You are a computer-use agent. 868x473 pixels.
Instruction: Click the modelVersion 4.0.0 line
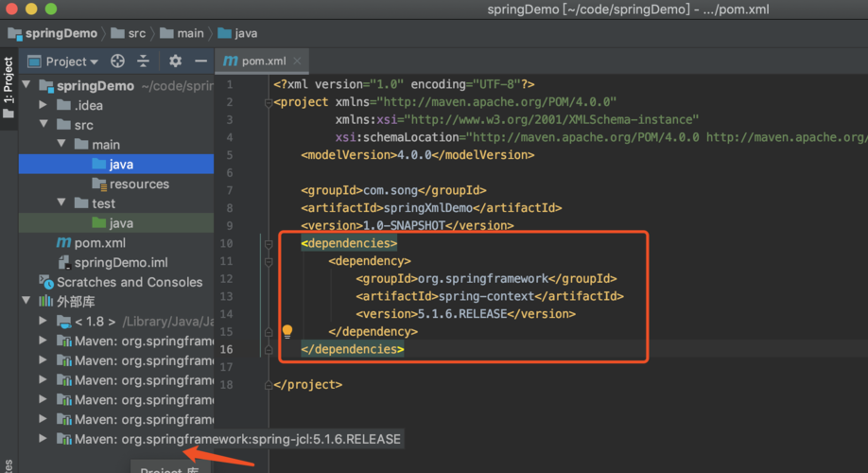coord(417,154)
